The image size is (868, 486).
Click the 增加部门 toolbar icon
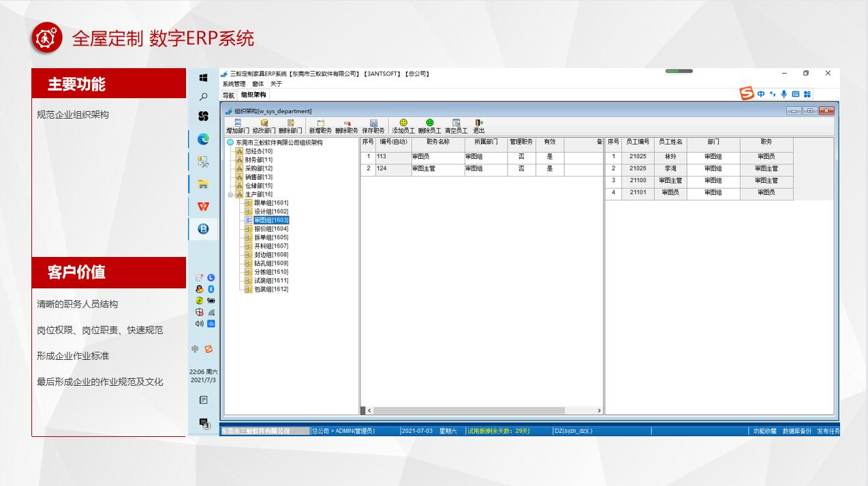(238, 123)
